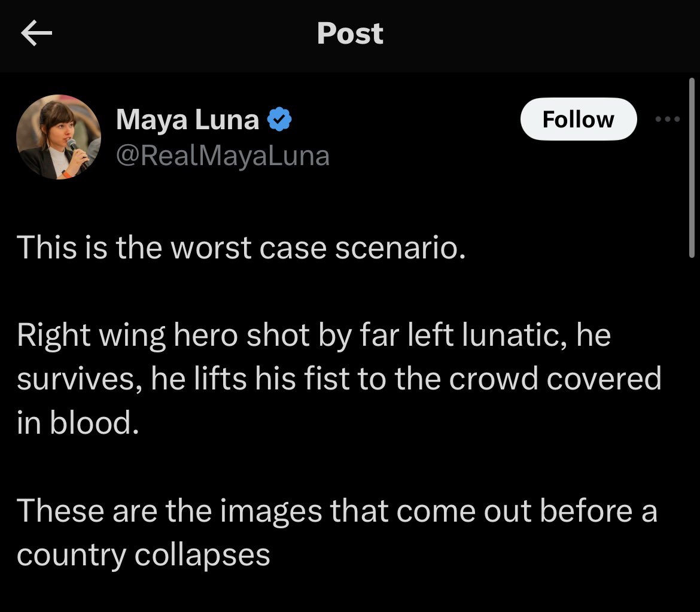Click the Post header title
The image size is (700, 612).
coord(350,34)
